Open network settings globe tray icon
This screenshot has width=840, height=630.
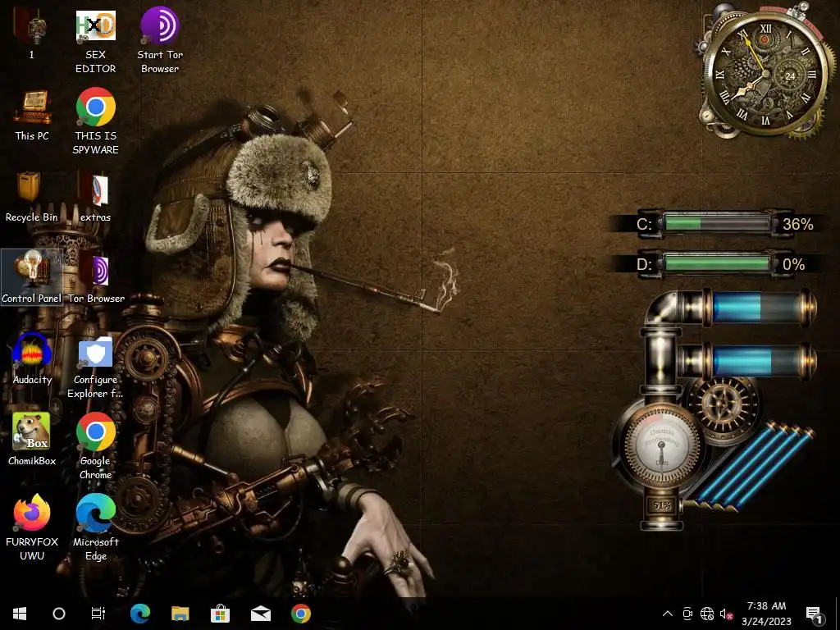pos(707,614)
